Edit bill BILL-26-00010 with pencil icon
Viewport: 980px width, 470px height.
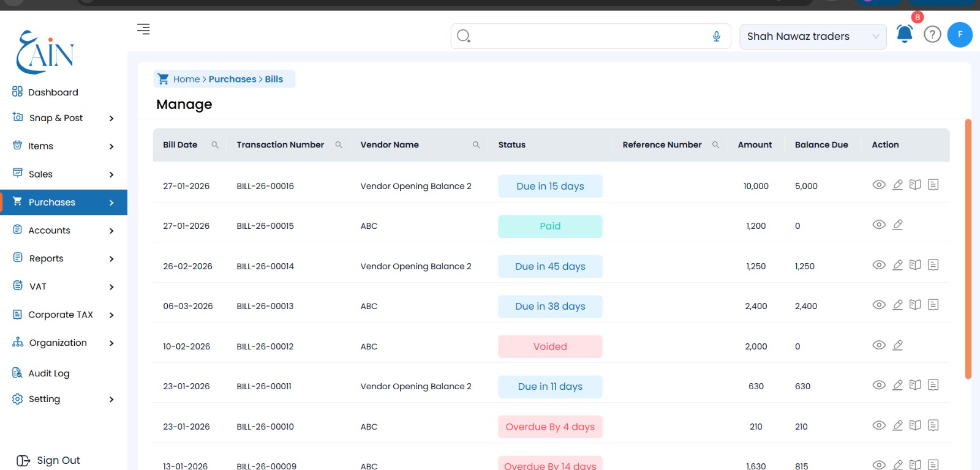point(897,425)
